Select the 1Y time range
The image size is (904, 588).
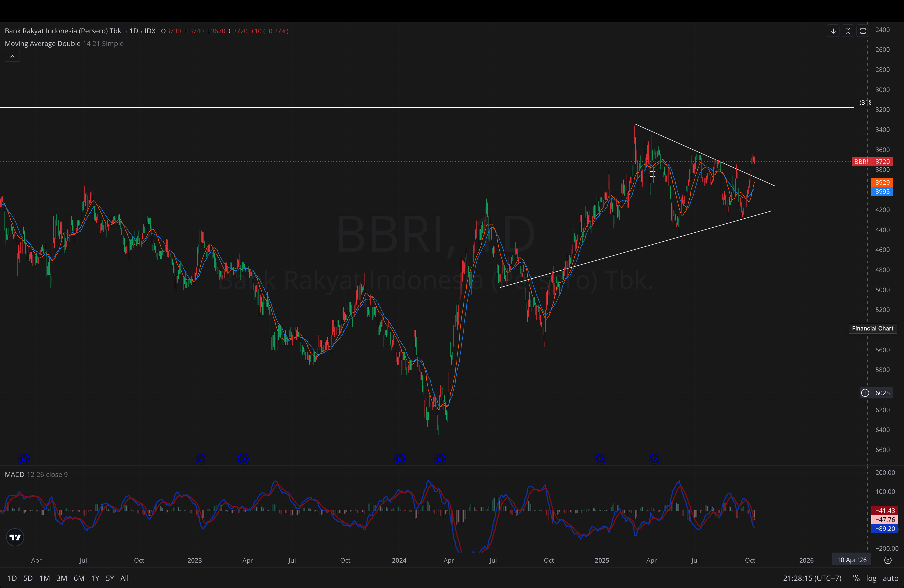[95, 578]
